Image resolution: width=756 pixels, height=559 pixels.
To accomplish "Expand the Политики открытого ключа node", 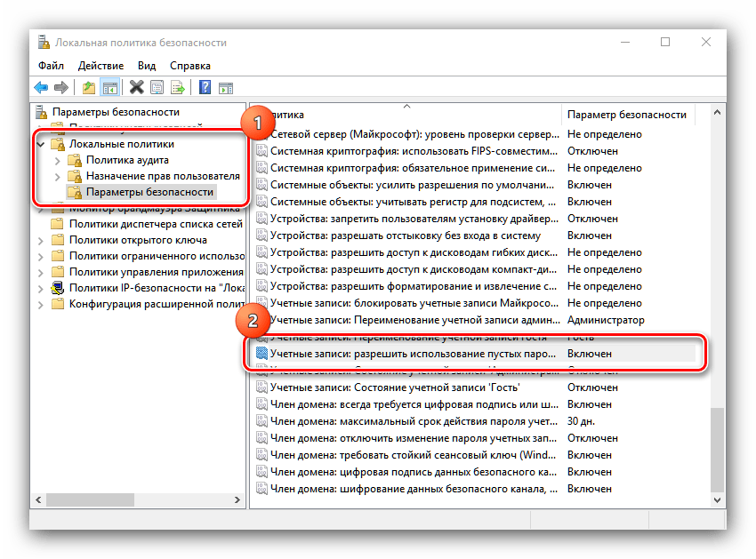I will point(41,240).
